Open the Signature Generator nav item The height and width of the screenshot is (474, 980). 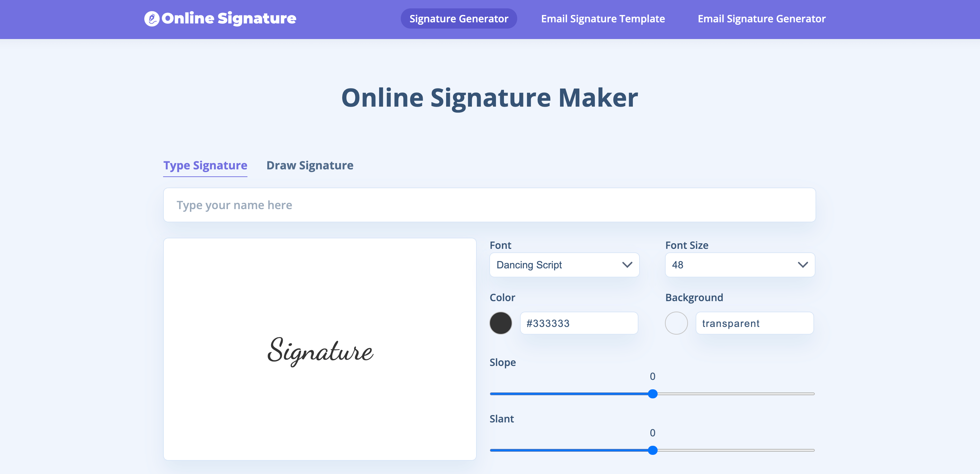tap(458, 18)
